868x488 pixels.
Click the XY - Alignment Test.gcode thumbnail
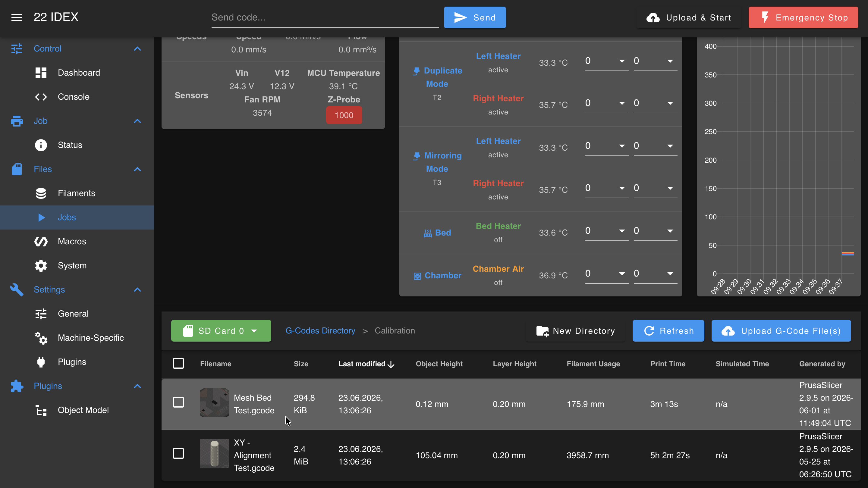point(214,454)
